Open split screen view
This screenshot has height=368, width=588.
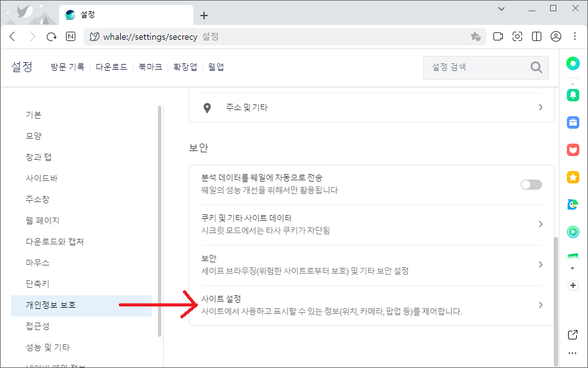536,36
